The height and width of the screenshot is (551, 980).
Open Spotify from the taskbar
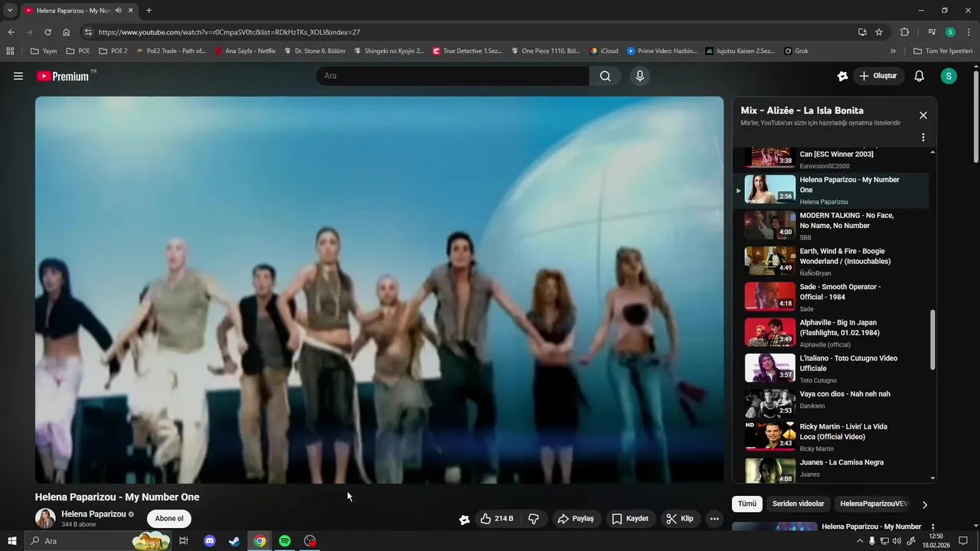(x=285, y=541)
